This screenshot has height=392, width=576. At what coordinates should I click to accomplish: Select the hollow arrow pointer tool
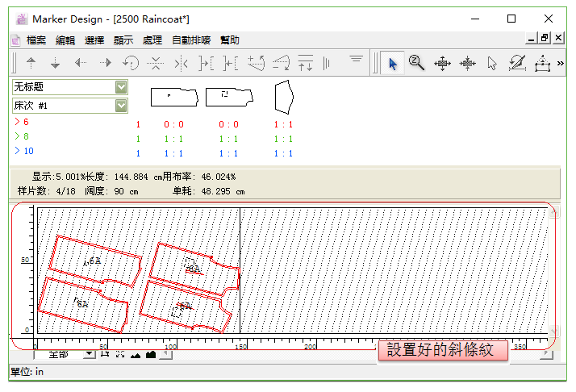pos(492,63)
